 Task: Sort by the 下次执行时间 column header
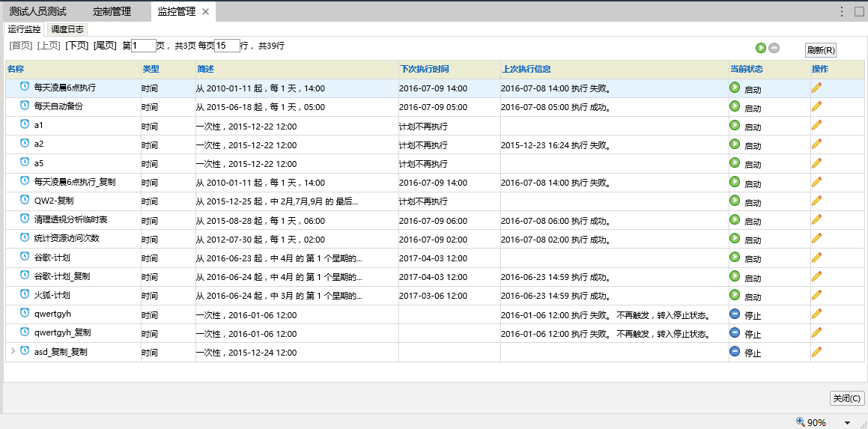point(425,69)
